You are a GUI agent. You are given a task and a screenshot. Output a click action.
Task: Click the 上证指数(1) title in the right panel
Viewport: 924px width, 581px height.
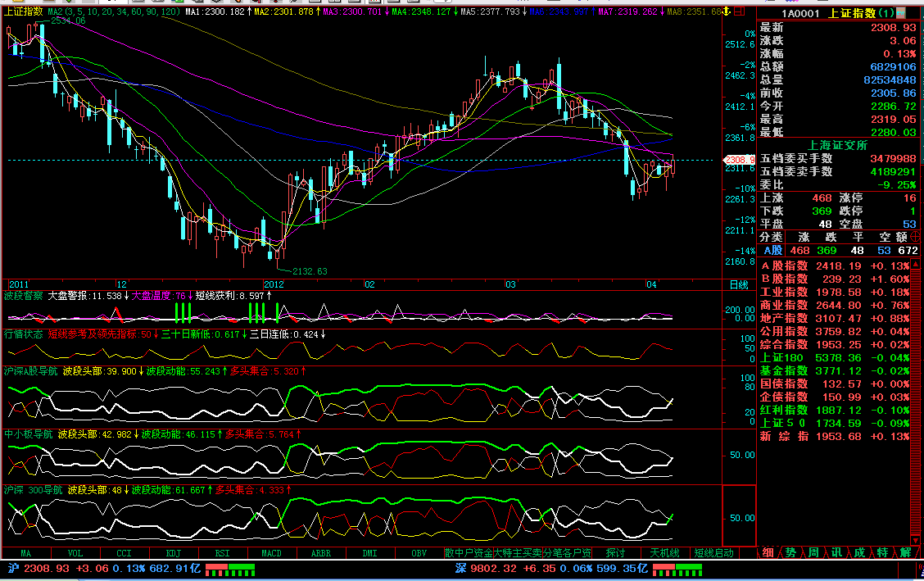coord(861,13)
